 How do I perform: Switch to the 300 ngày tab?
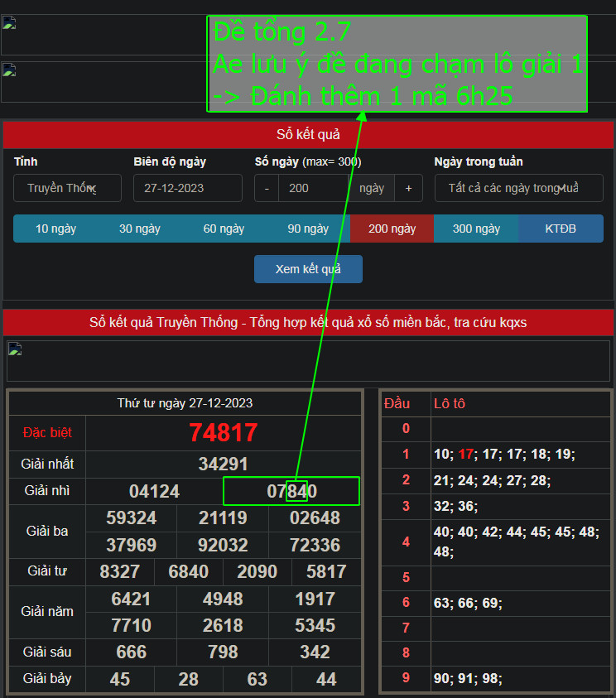tap(476, 229)
